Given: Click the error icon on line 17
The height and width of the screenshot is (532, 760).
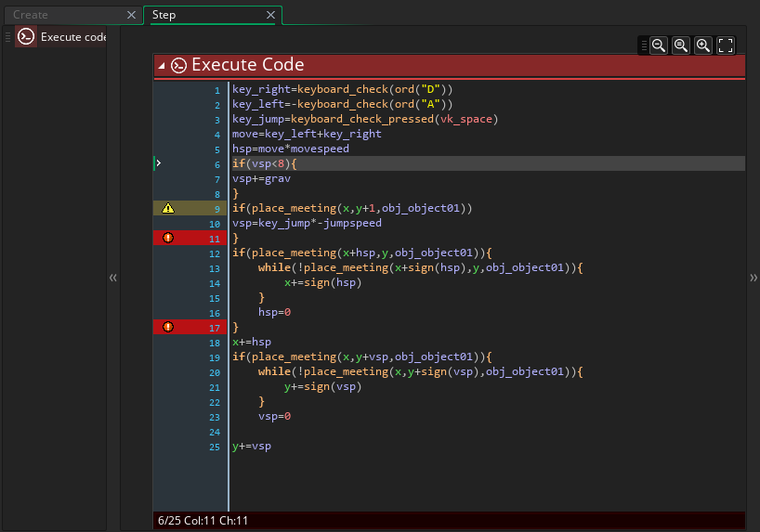Looking at the screenshot, I should 168,327.
